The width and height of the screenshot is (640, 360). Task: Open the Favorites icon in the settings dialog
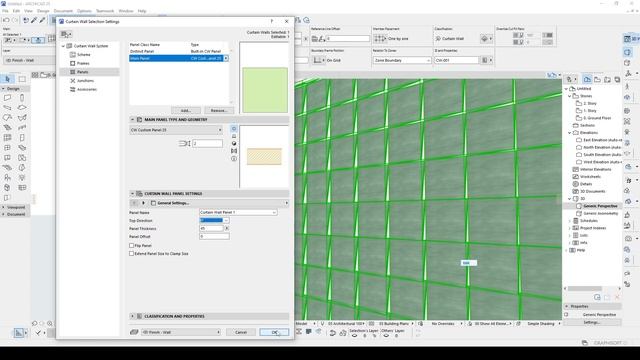(66, 35)
